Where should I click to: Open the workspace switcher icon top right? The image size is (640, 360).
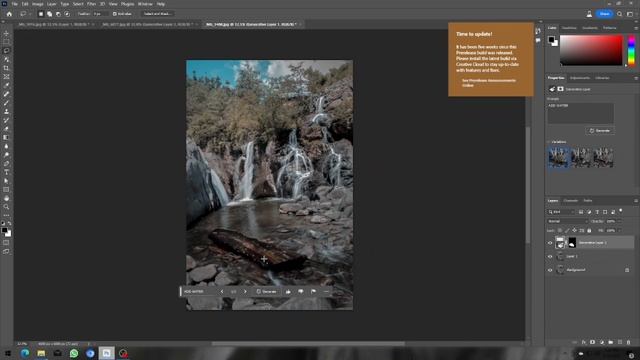pyautogui.click(x=630, y=14)
